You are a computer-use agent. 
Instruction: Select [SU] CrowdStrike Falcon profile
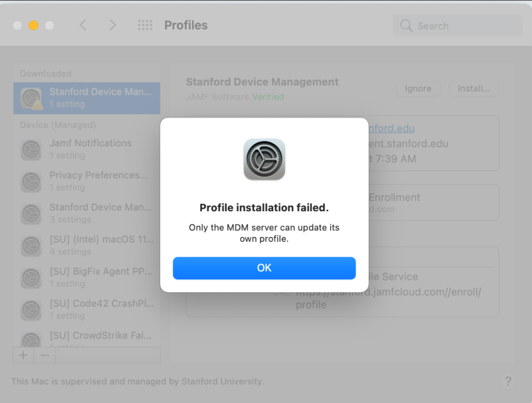click(x=87, y=337)
